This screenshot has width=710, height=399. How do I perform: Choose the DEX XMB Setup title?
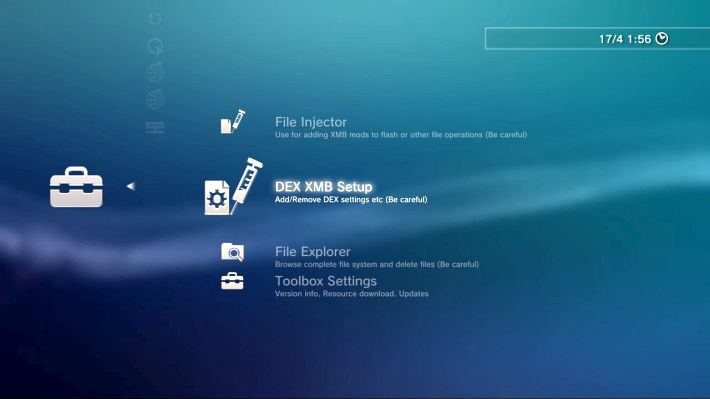tap(323, 187)
